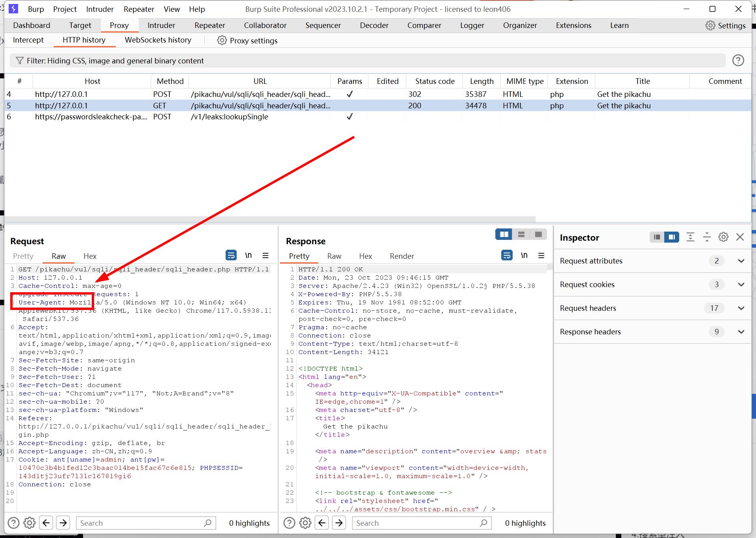
Task: Select stacked vertical layout view
Action: pyautogui.click(x=521, y=234)
